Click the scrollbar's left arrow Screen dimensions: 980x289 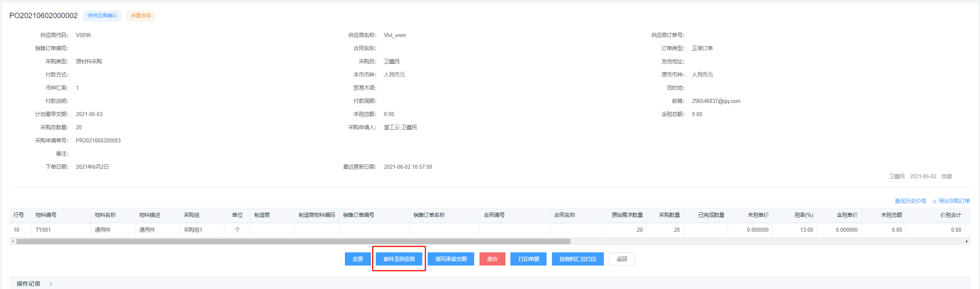pos(13,242)
